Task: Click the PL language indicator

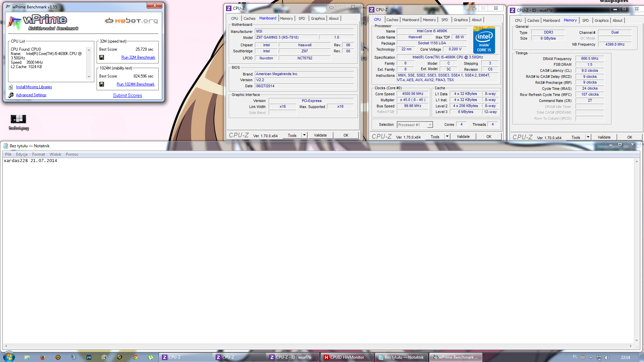Action: point(575,357)
